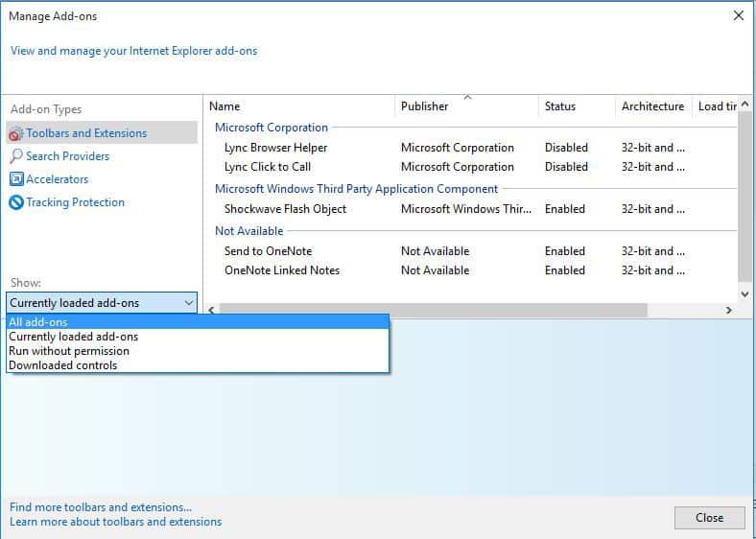Click horizontal scrollbar right arrow
Image resolution: width=756 pixels, height=539 pixels.
tap(729, 311)
